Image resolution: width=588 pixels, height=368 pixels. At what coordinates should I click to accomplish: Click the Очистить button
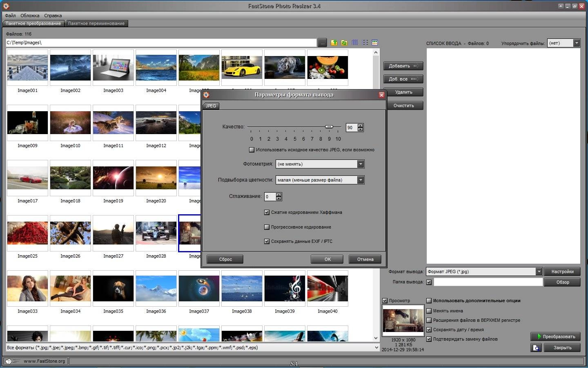tap(403, 105)
